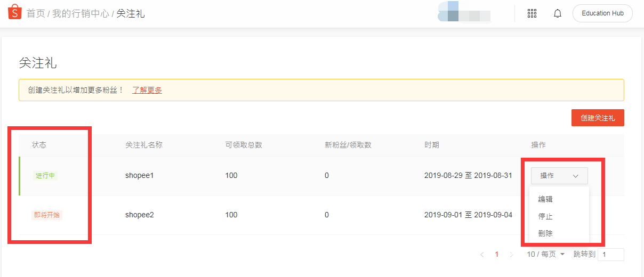
Task: Expand the 操作 dropdown for shopee1
Action: (x=559, y=176)
